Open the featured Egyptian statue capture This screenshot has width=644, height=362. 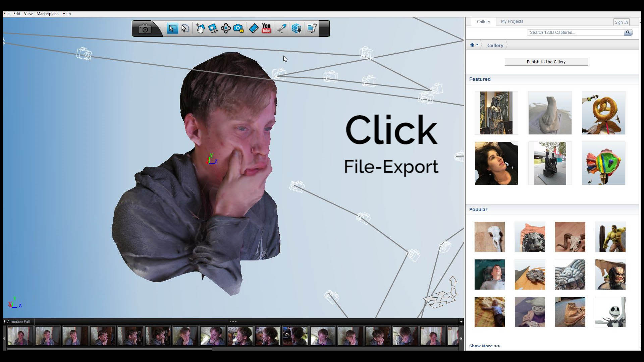[496, 113]
